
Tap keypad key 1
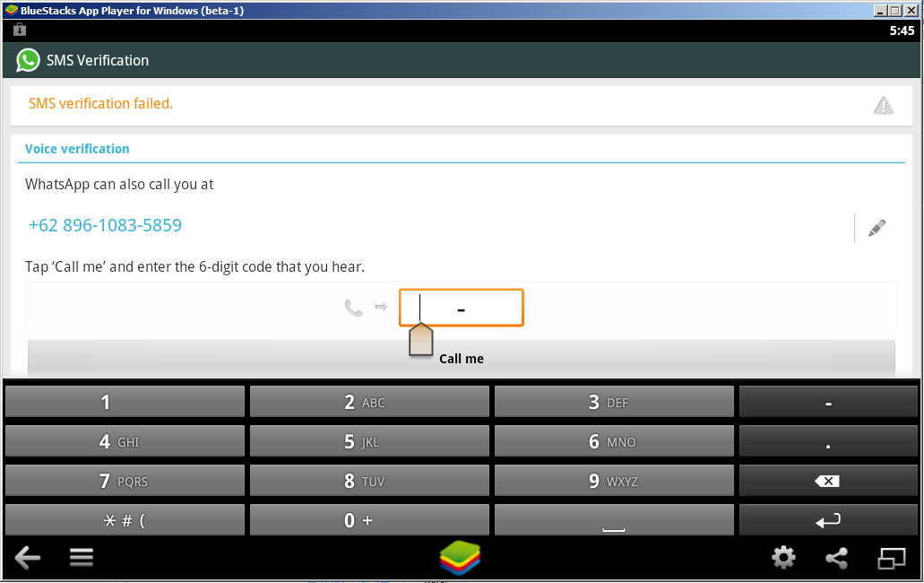(125, 402)
